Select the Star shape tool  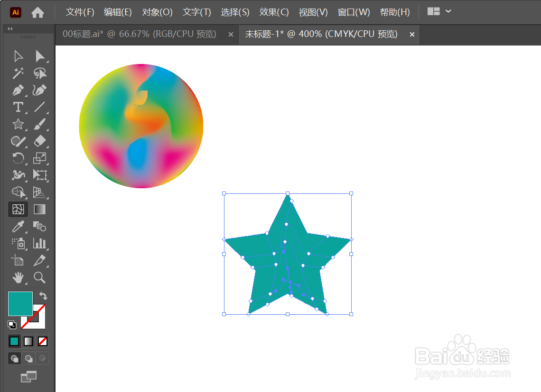point(19,124)
